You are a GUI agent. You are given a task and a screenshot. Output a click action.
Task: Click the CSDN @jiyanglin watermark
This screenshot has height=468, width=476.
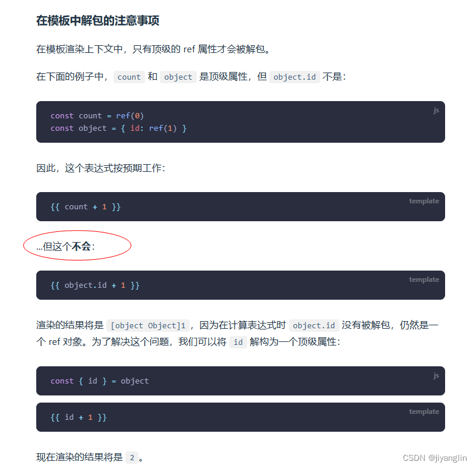point(435,458)
